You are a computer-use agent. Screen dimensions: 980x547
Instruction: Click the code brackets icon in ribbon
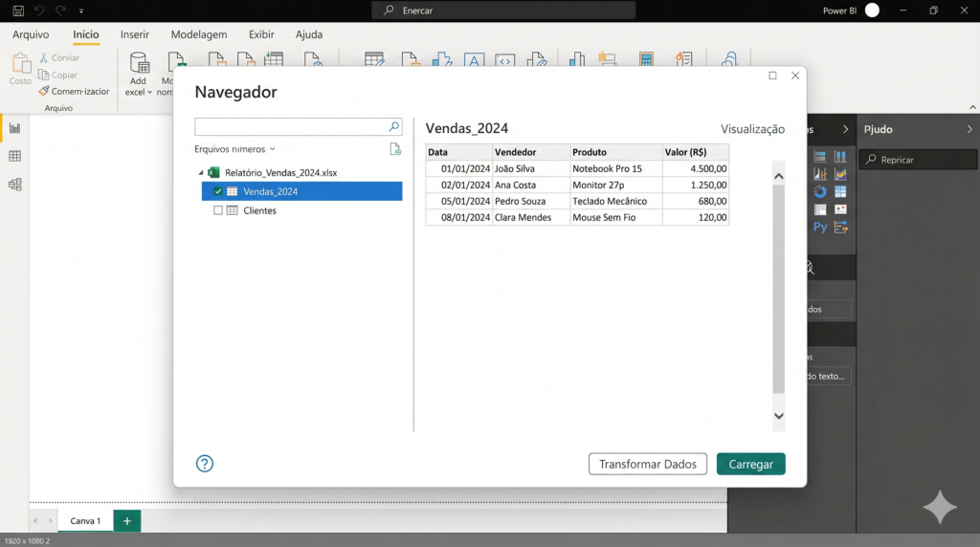coord(505,60)
